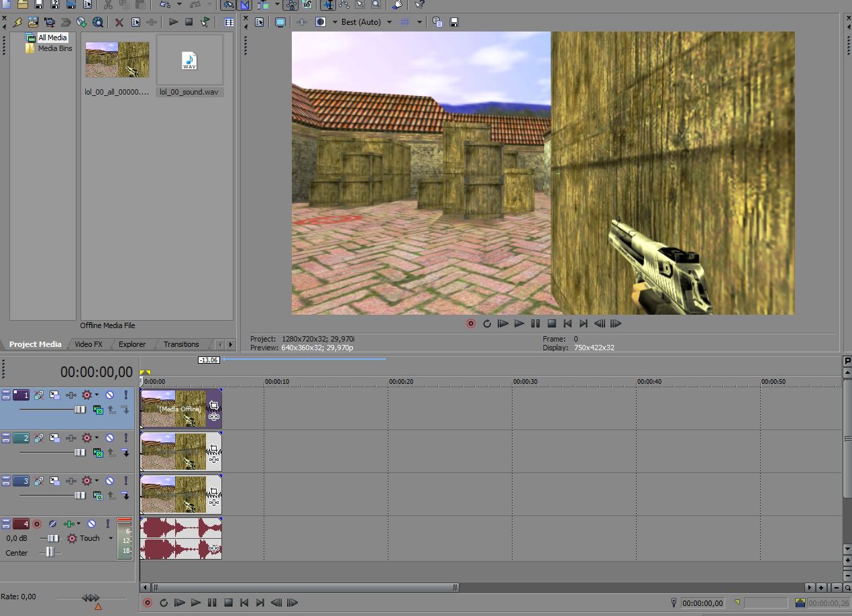Open Project Video Properties in preview toolbar
Viewport: 852px width, 616px height.
pyautogui.click(x=260, y=22)
